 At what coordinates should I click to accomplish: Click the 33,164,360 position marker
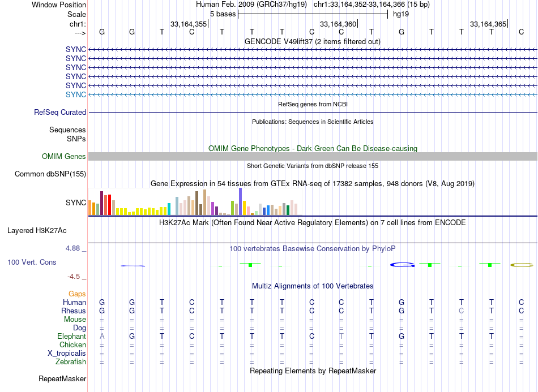[338, 24]
